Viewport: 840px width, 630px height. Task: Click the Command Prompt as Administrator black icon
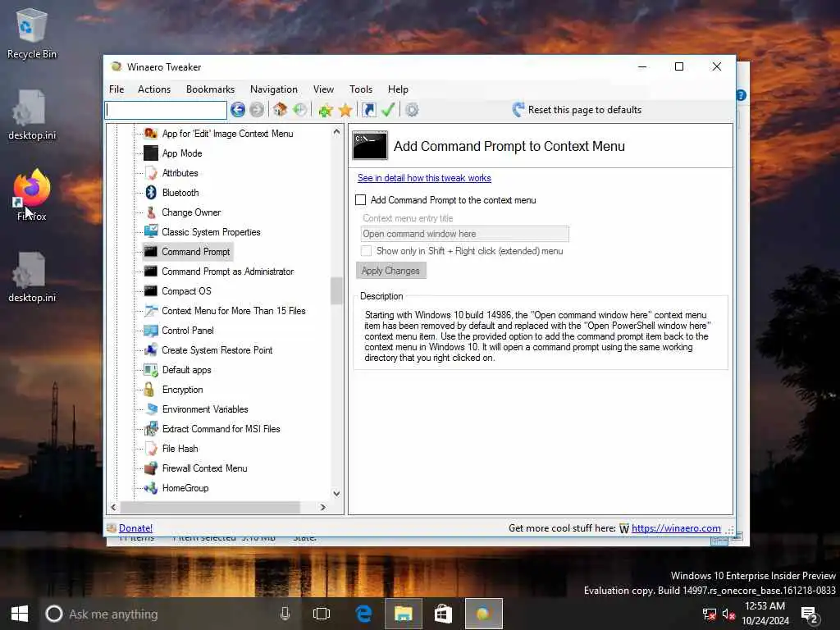coord(151,271)
